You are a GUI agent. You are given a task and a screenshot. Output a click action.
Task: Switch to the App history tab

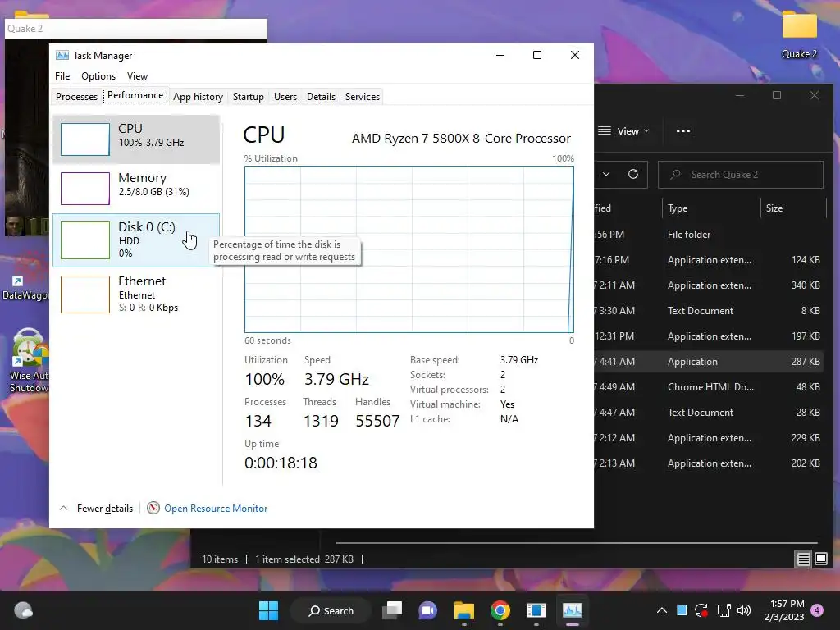tap(198, 97)
